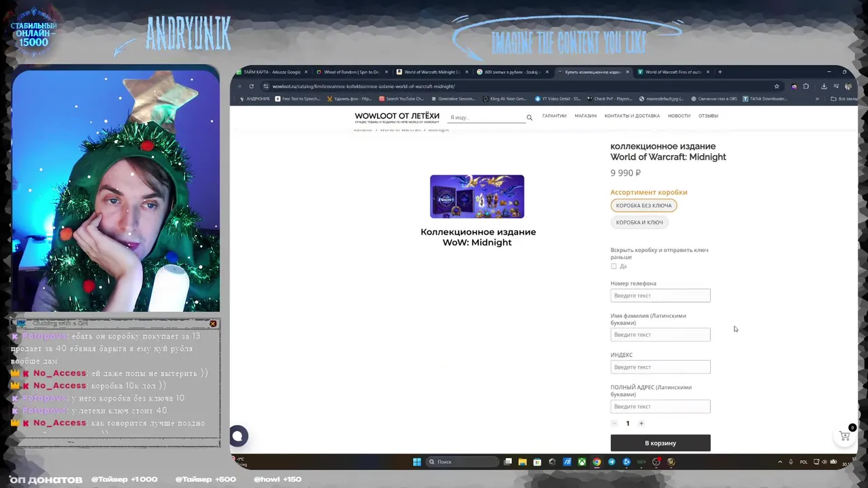
Task: Close the stream chat overlay with X
Action: (213, 324)
